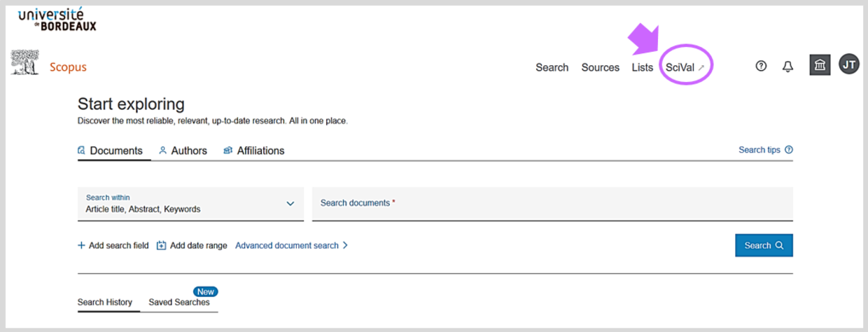
Task: Select the Search History tab
Action: 104,303
